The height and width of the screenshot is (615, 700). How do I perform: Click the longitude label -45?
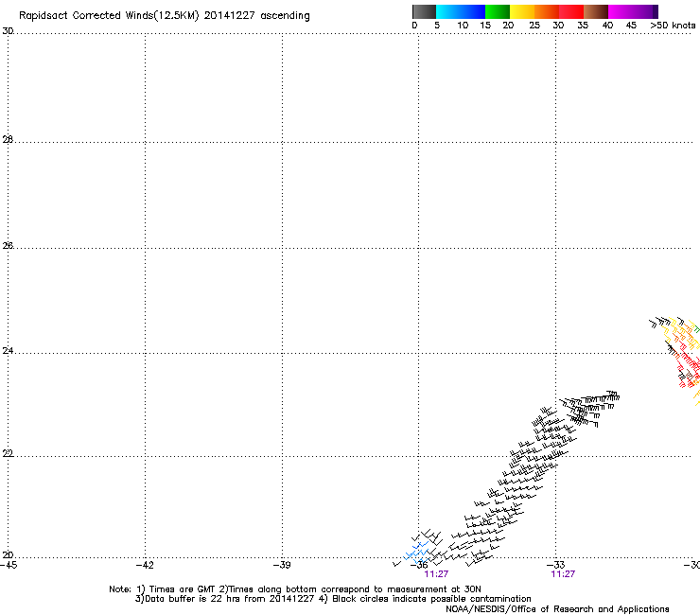(x=9, y=565)
